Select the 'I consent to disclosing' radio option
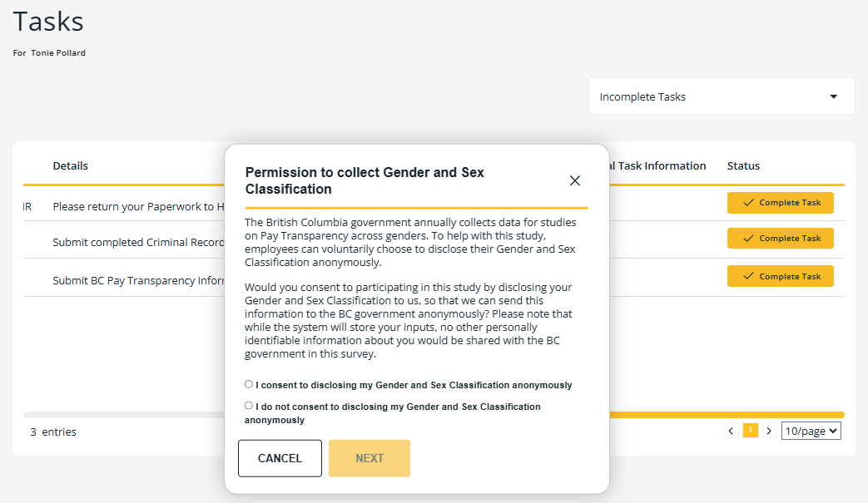The width and height of the screenshot is (868, 503). pyautogui.click(x=249, y=384)
